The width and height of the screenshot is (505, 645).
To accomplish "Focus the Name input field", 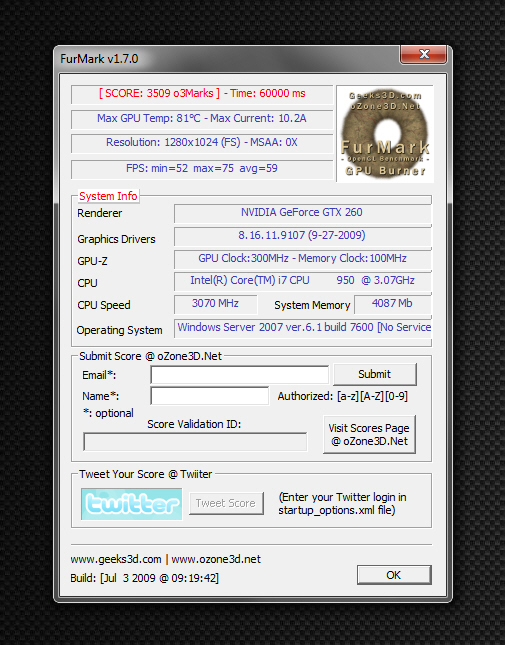I will (x=210, y=396).
